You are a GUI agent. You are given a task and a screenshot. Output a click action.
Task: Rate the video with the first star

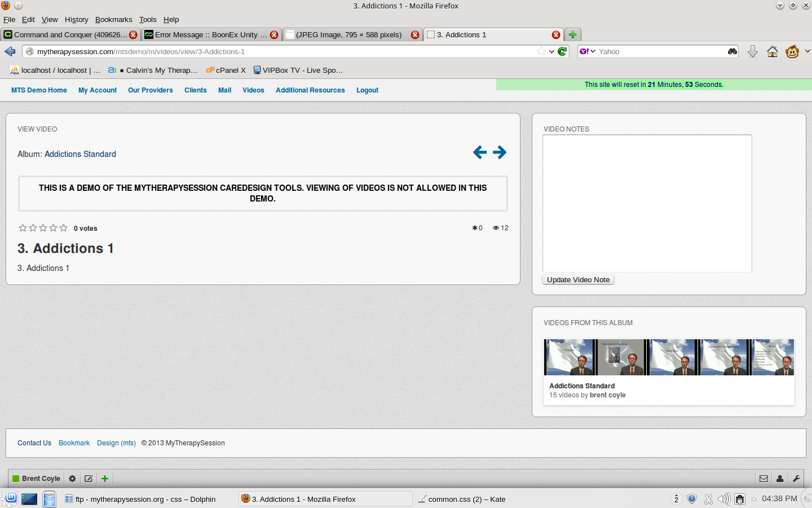coord(23,228)
